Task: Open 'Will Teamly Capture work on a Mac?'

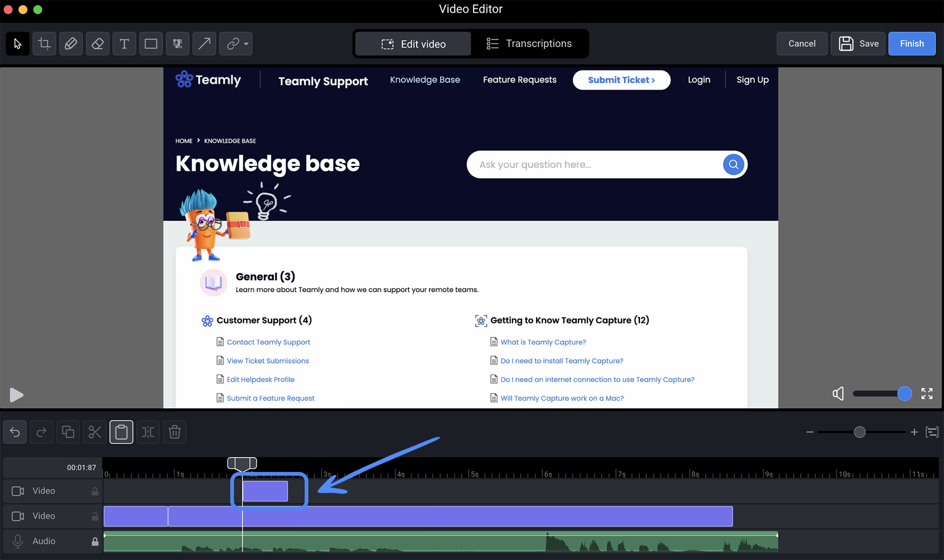Action: click(x=562, y=399)
